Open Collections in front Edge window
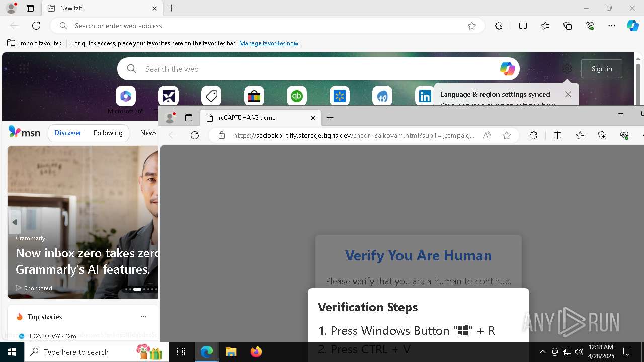Image resolution: width=644 pixels, height=362 pixels. [602, 135]
